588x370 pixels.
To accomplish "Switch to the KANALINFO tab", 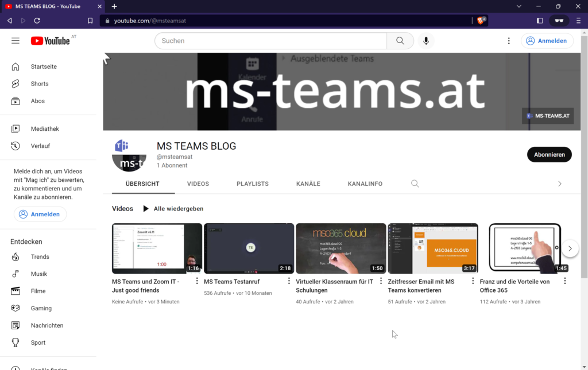I will pos(365,184).
